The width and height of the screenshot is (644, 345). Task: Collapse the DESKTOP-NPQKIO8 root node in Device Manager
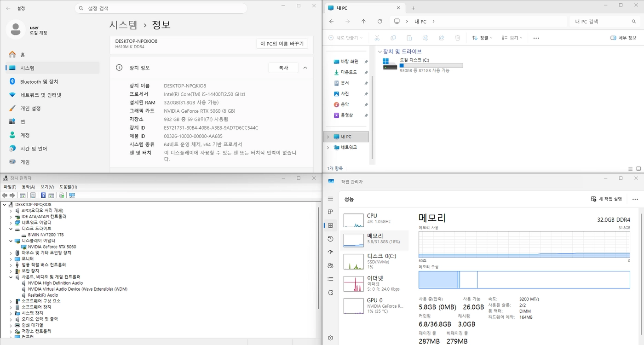click(5, 204)
